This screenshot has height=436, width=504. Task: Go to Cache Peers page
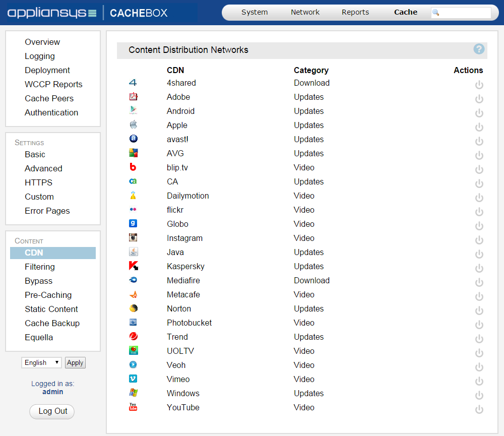49,98
